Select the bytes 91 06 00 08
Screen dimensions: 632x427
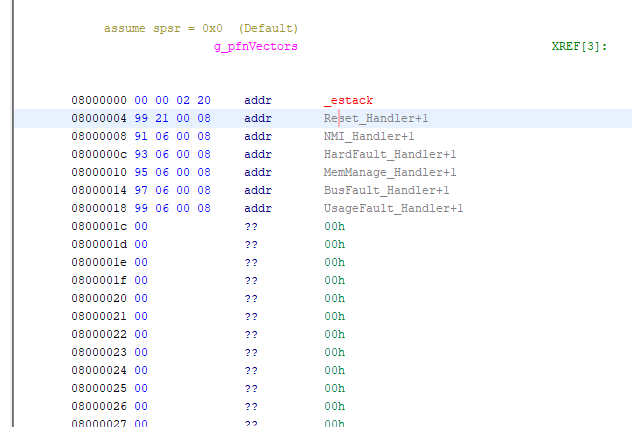172,137
